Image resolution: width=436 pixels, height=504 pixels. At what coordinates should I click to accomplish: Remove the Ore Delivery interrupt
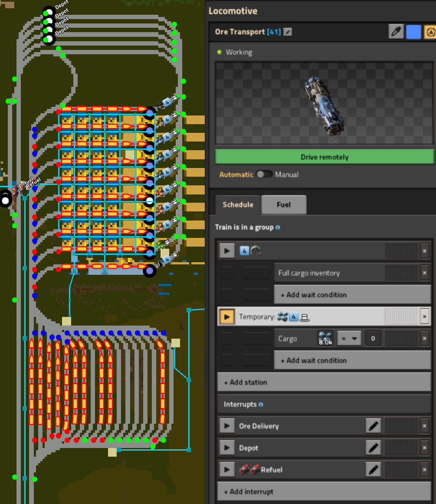pos(424,426)
